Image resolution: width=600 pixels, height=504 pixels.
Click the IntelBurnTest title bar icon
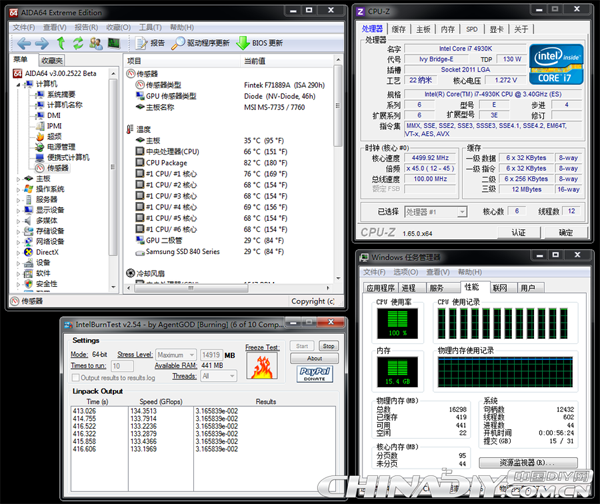pyautogui.click(x=68, y=325)
